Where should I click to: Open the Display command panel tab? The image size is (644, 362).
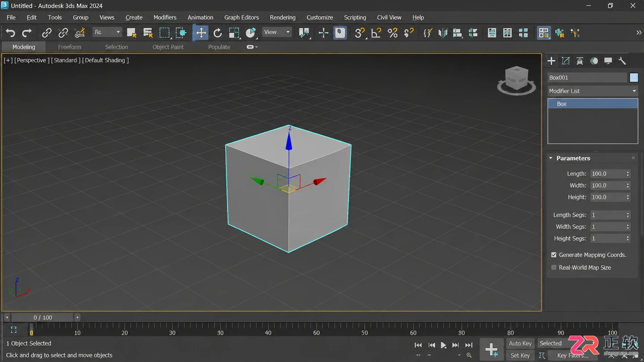click(x=608, y=61)
